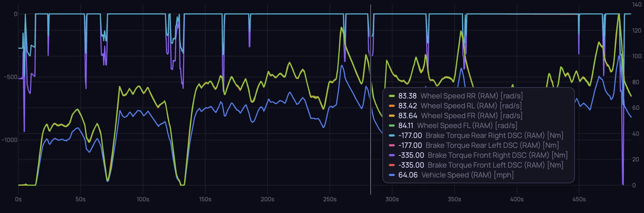This screenshot has height=213, width=644.
Task: Click the Wheel Speed FR color dot
Action: [x=392, y=116]
